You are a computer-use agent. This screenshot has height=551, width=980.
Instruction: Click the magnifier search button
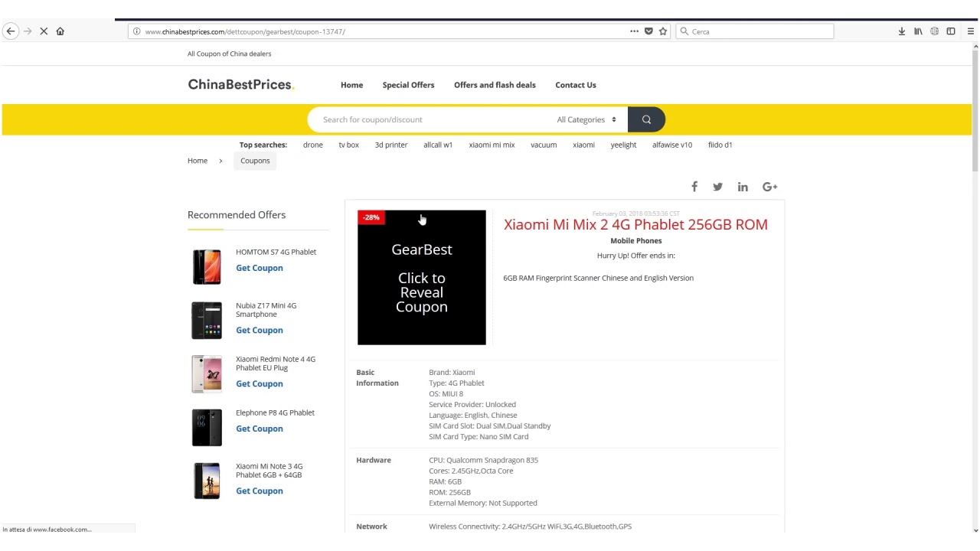click(x=646, y=119)
